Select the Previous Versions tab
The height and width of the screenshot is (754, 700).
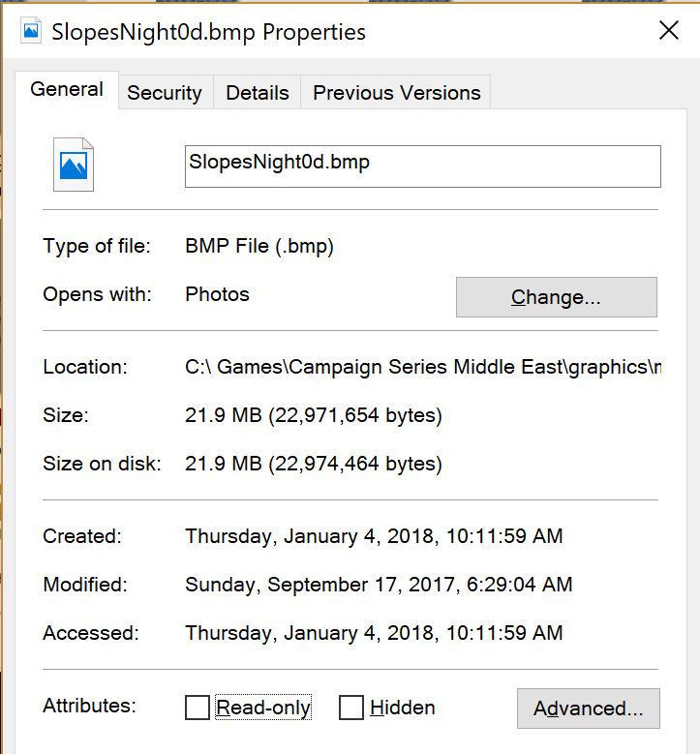point(396,93)
